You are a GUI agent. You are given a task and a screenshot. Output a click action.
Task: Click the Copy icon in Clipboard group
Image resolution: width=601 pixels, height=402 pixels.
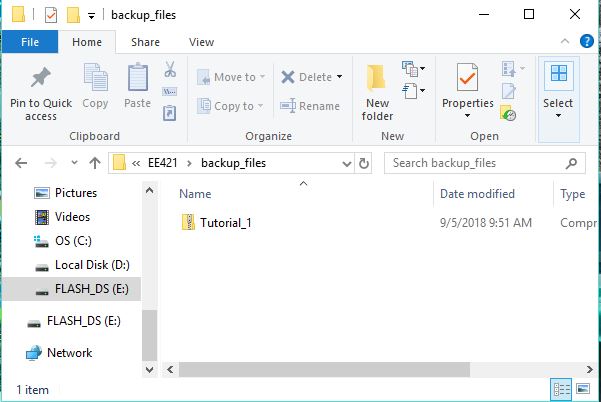[95, 77]
